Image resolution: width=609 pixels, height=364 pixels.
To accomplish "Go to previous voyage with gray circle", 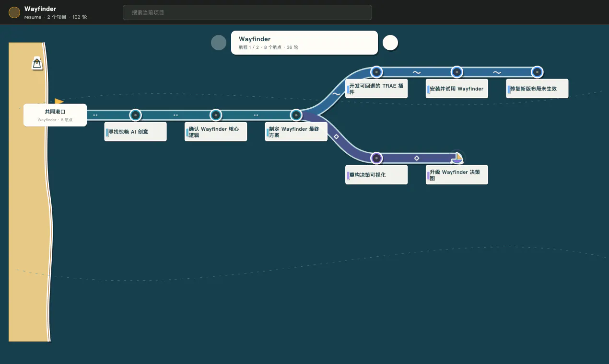I will pyautogui.click(x=219, y=43).
